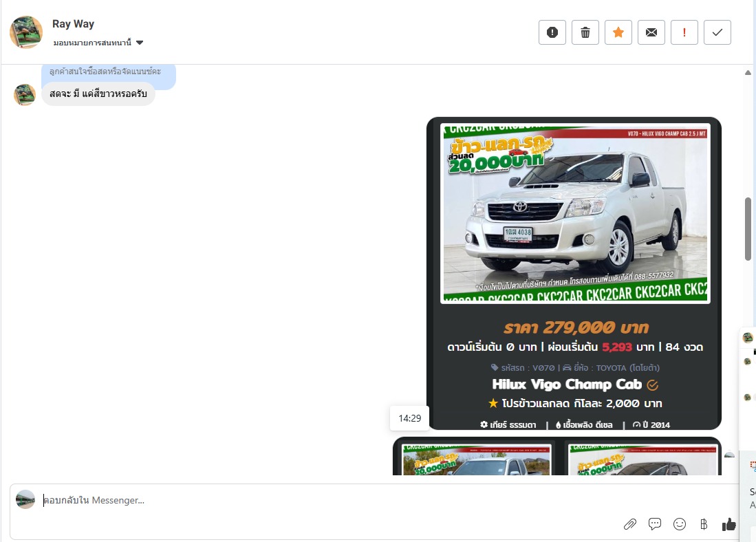Toggle the orange star follow-up icon
Image resolution: width=756 pixels, height=542 pixels.
618,32
